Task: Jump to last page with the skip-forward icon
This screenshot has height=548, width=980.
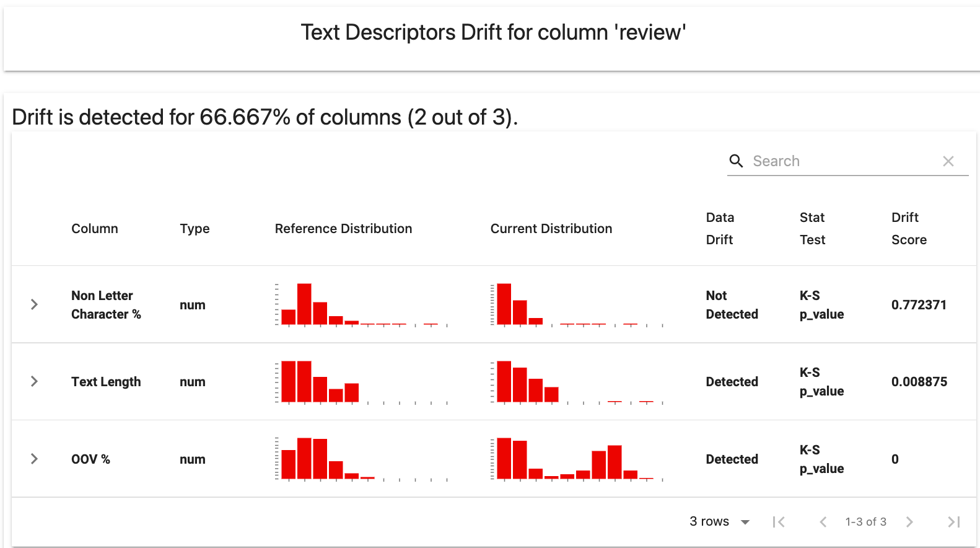Action: click(952, 521)
